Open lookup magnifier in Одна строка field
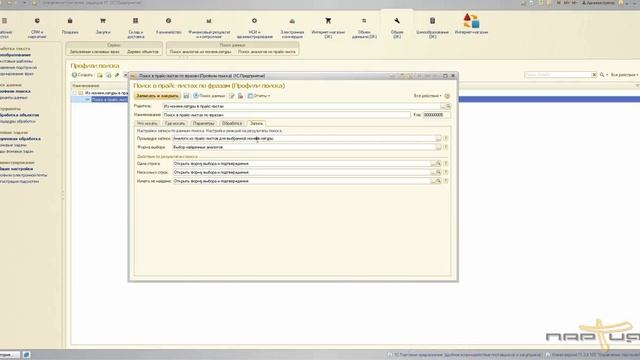This screenshot has width=640, height=360. (439, 164)
